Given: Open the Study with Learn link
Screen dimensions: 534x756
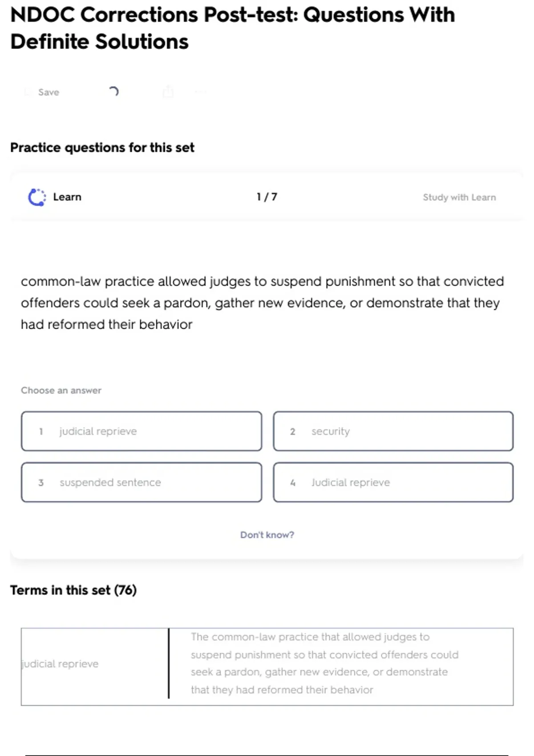Looking at the screenshot, I should [459, 197].
